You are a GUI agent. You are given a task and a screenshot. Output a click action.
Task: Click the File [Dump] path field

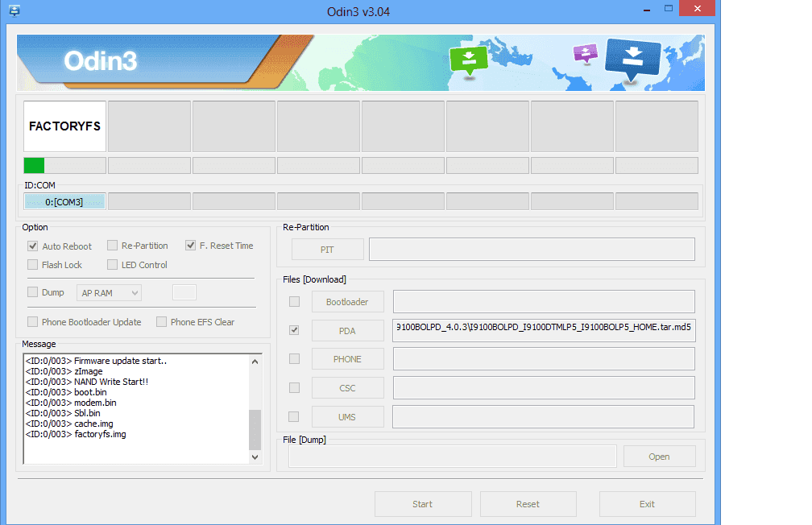tap(453, 456)
